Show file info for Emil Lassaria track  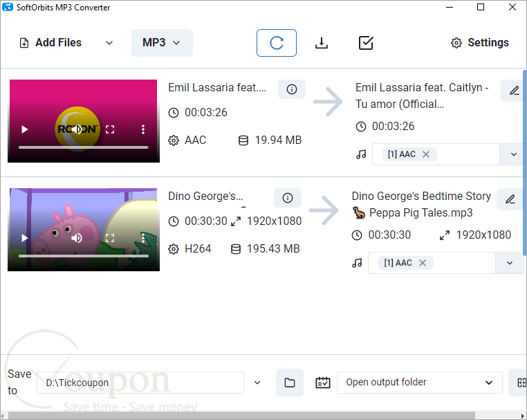[x=291, y=89]
